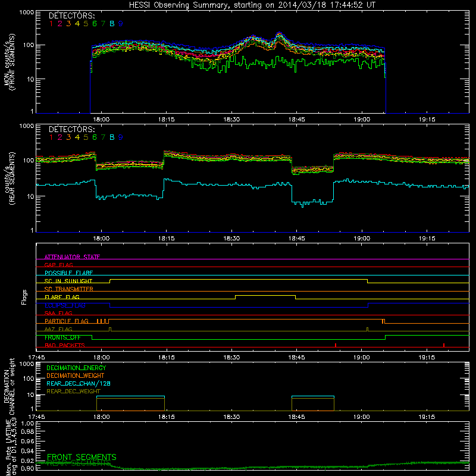This screenshot has height=476, width=476.
Task: Select green detector 6 in front segments legend
Action: tap(95, 24)
